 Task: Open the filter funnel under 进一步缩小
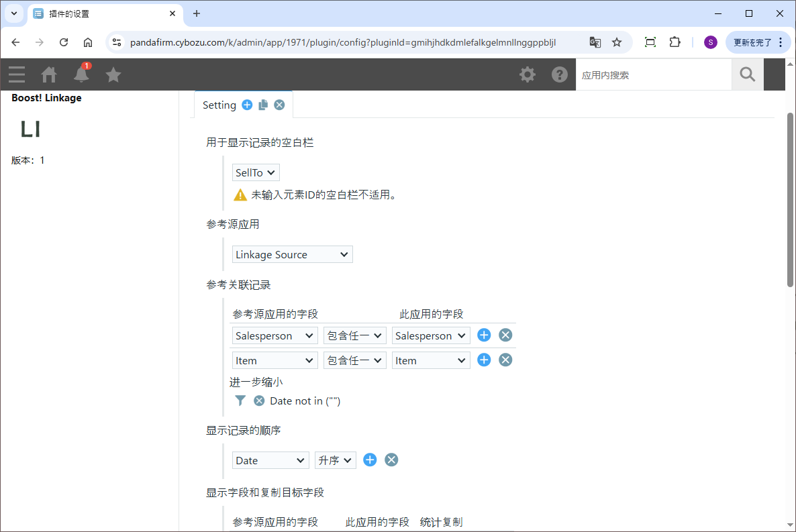point(240,401)
